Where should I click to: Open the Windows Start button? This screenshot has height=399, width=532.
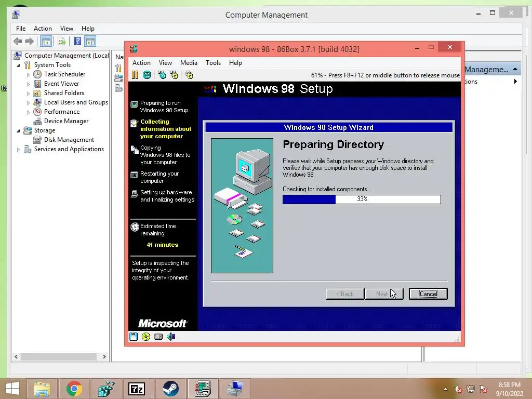(x=12, y=389)
